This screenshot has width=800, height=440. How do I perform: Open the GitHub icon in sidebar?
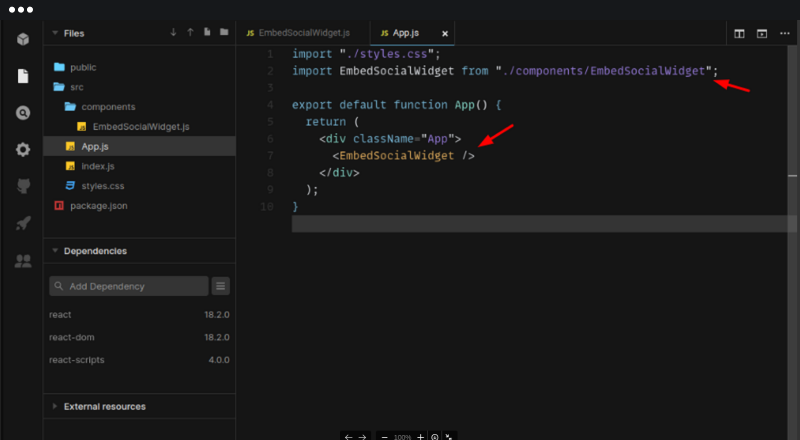23,186
